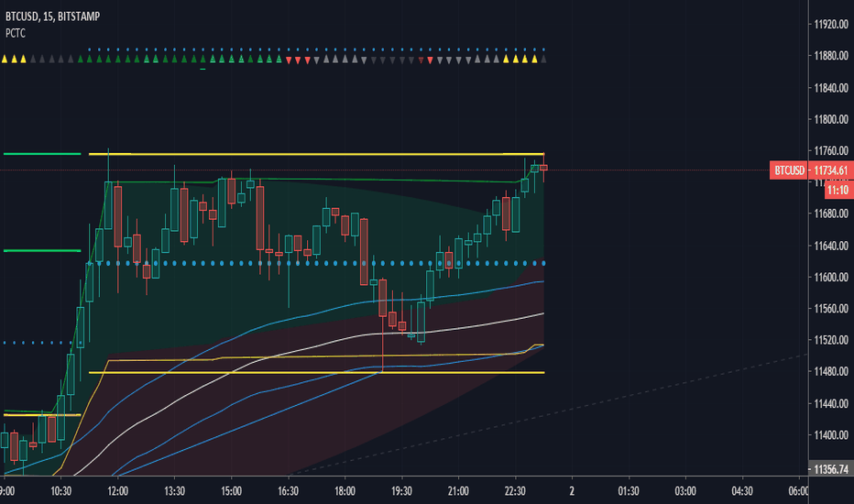Screen dimensions: 854x504
Task: Click the 10:30 time axis label
Action: [61, 491]
